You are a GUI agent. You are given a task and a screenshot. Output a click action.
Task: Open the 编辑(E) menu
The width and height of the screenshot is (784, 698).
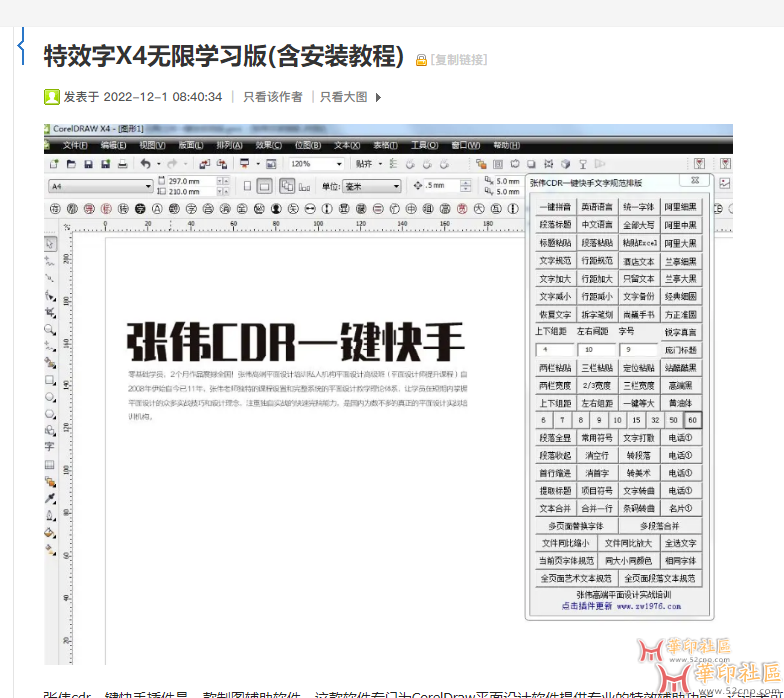113,145
